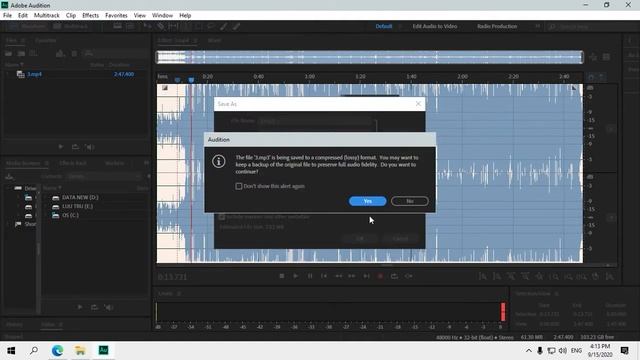
Task: Sort files by the Name column
Action: pyautogui.click(x=14, y=64)
